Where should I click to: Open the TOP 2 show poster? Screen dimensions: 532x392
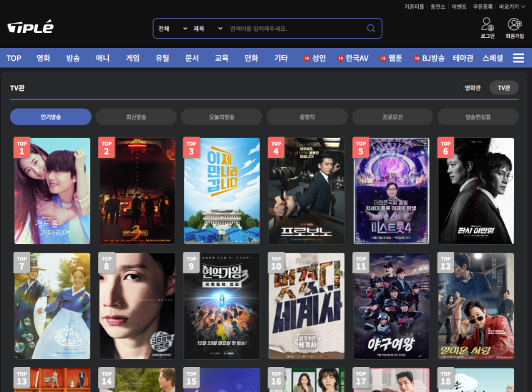point(137,191)
